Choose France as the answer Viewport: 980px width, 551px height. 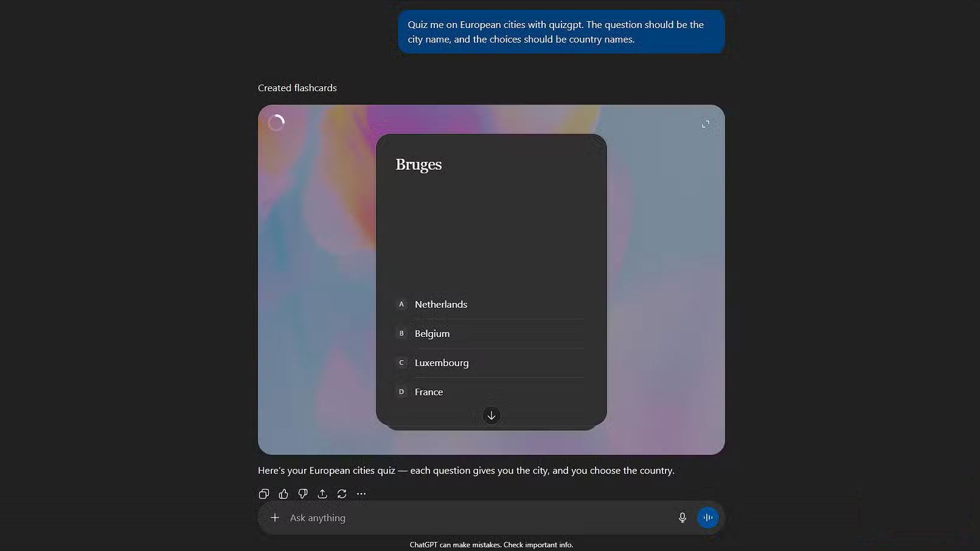[428, 392]
